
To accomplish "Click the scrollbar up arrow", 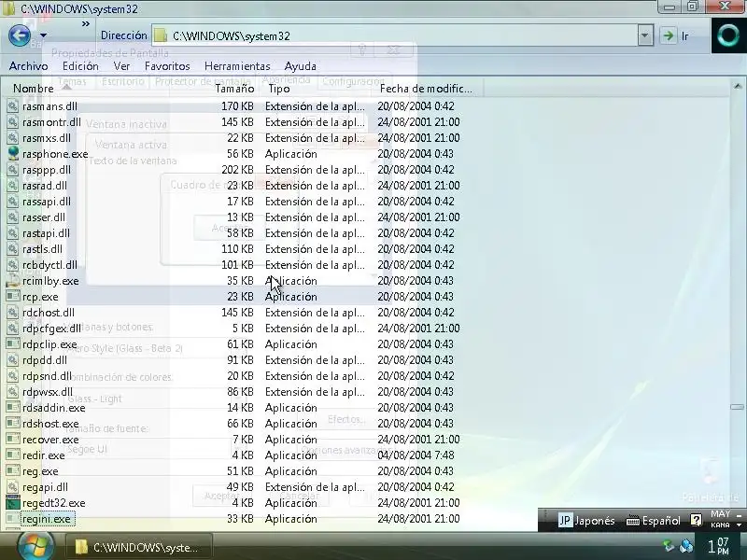I will coord(738,86).
